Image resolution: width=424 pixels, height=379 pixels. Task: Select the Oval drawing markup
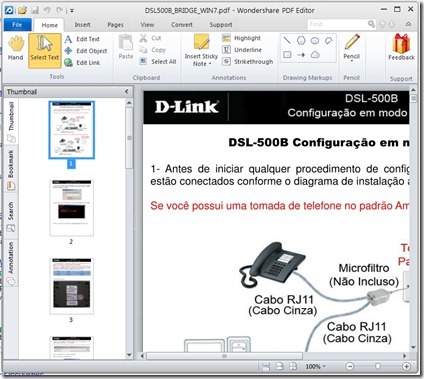(x=315, y=41)
